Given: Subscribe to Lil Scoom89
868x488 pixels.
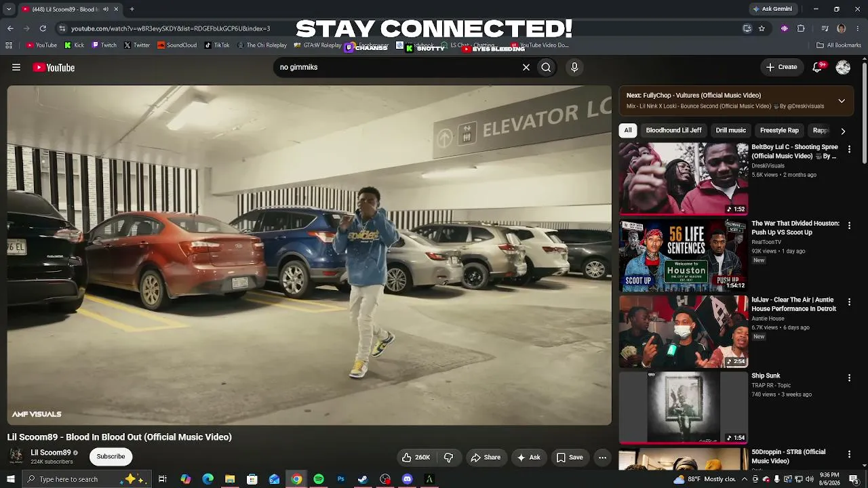Looking at the screenshot, I should (111, 457).
